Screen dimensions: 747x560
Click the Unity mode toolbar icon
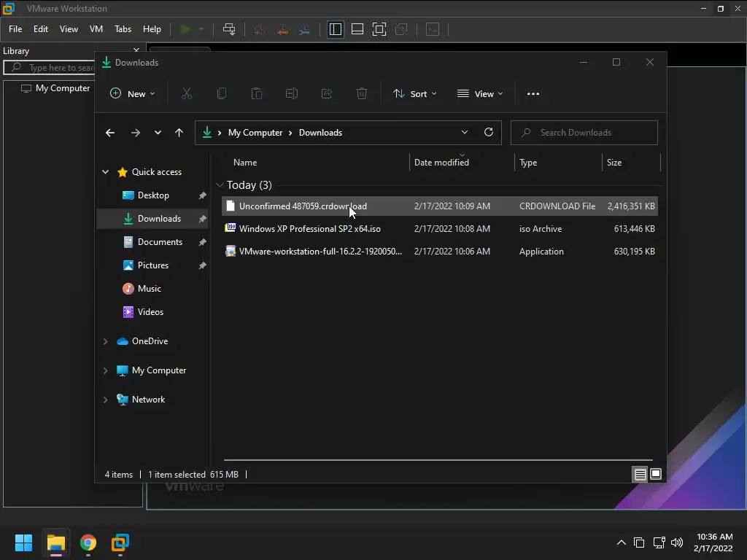click(x=401, y=29)
